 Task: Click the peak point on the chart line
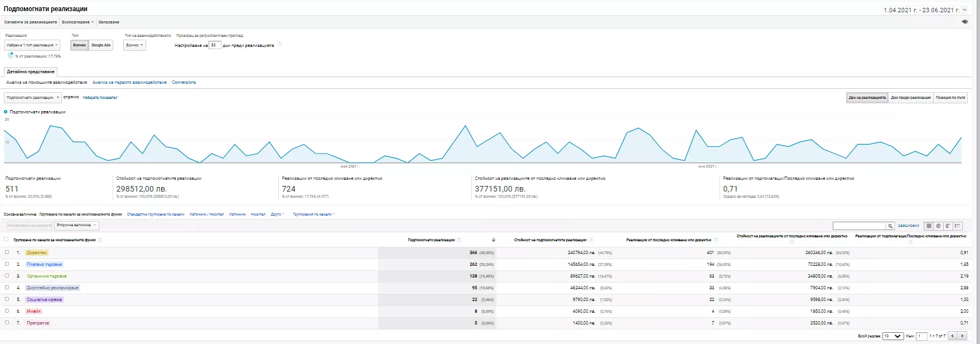[x=465, y=126]
